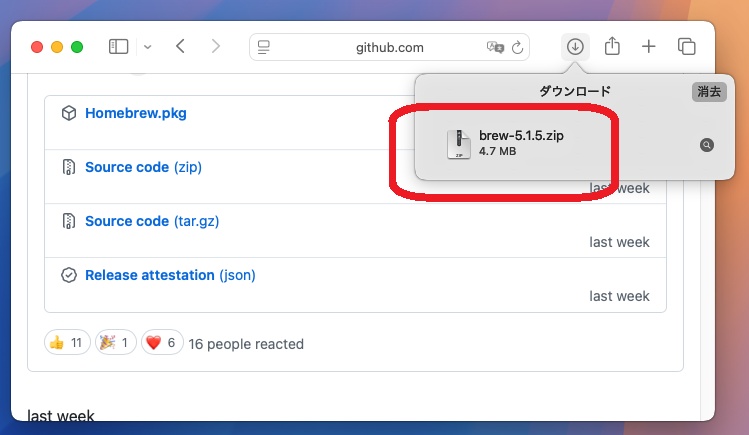Open the sidebar options chevron menu

pyautogui.click(x=148, y=47)
